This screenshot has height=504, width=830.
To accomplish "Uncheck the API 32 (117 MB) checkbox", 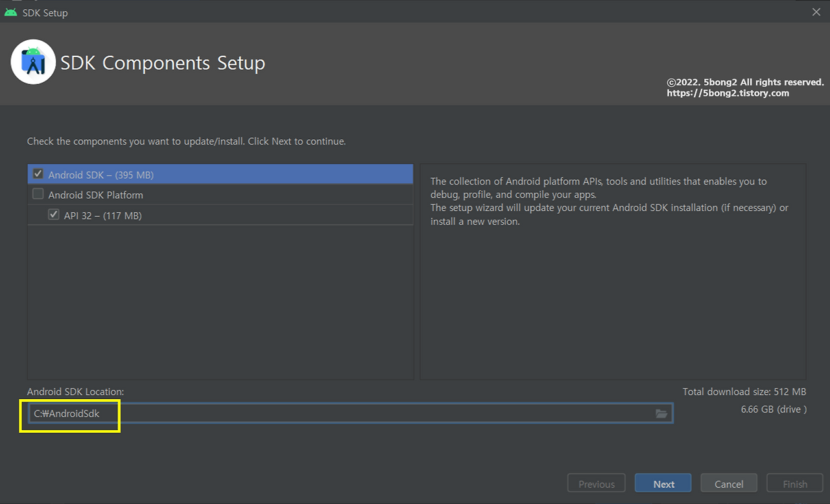I will click(53, 214).
